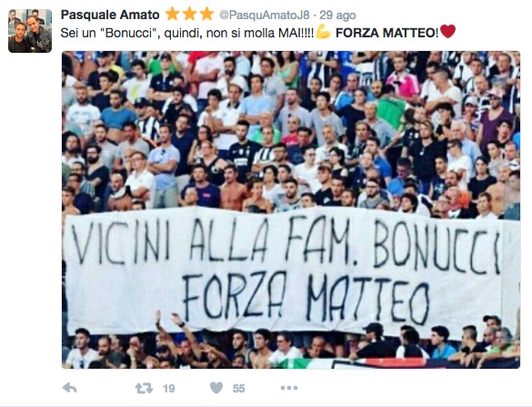Open the stadium banner photo

click(291, 209)
